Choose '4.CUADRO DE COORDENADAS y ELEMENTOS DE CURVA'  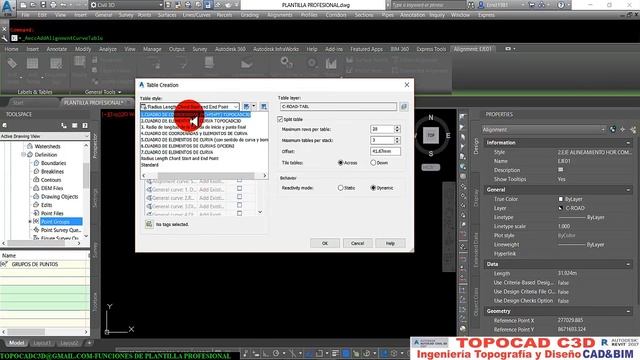194,133
